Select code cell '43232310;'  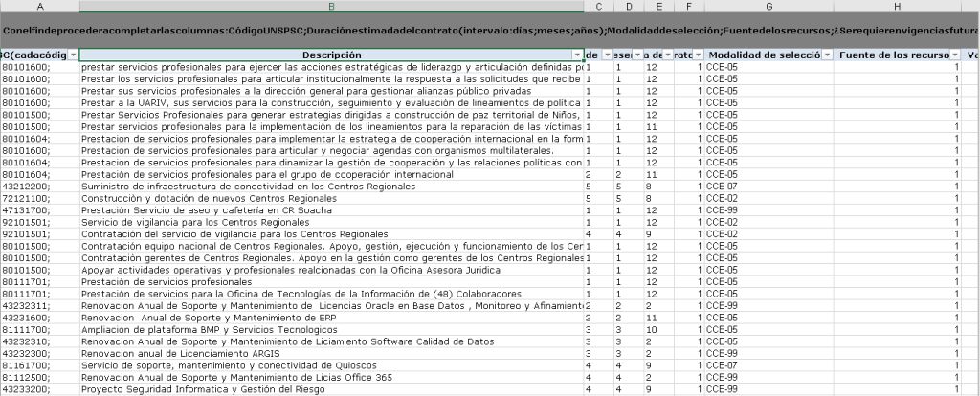tap(40, 341)
